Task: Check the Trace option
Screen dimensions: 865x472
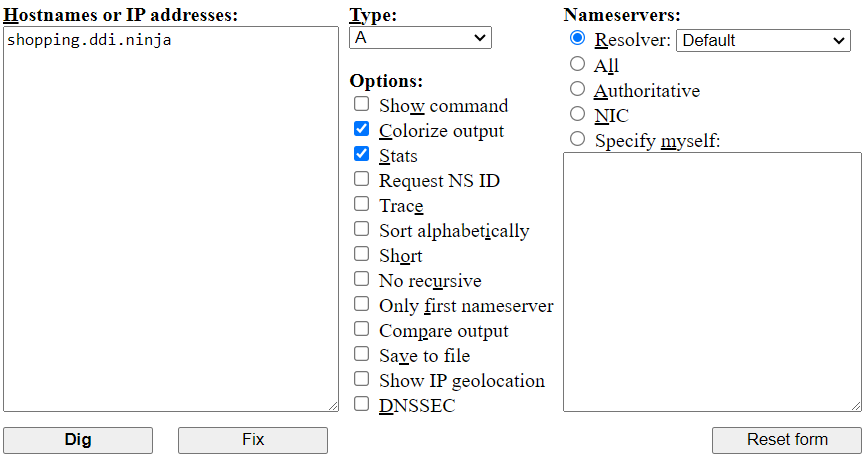Action: (x=361, y=205)
